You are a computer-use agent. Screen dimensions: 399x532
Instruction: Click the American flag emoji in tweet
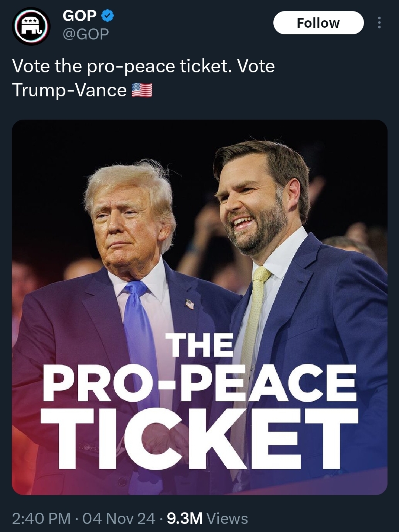[x=142, y=90]
